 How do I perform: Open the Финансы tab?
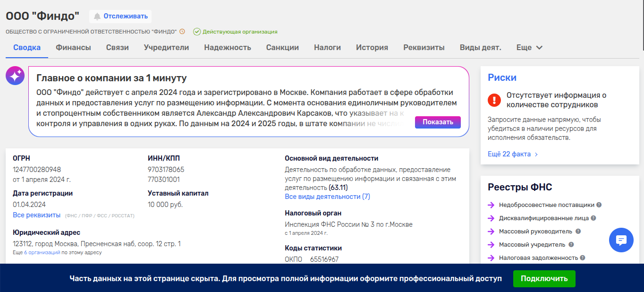coord(73,47)
